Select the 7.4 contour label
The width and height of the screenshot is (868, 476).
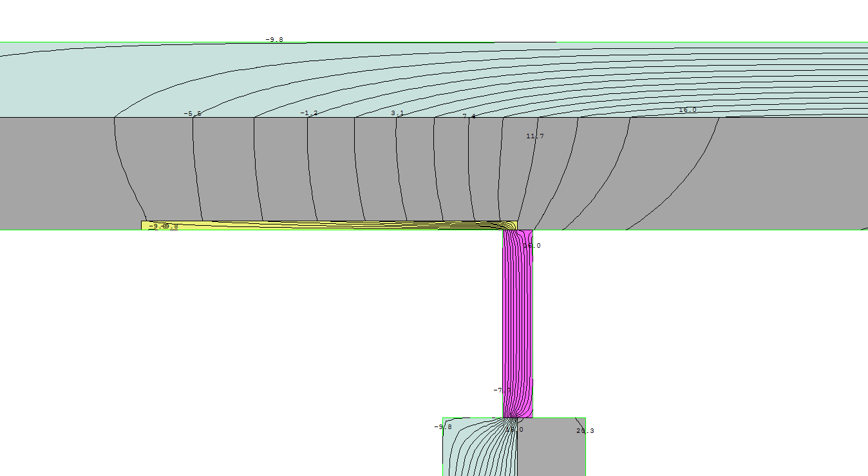click(x=469, y=116)
